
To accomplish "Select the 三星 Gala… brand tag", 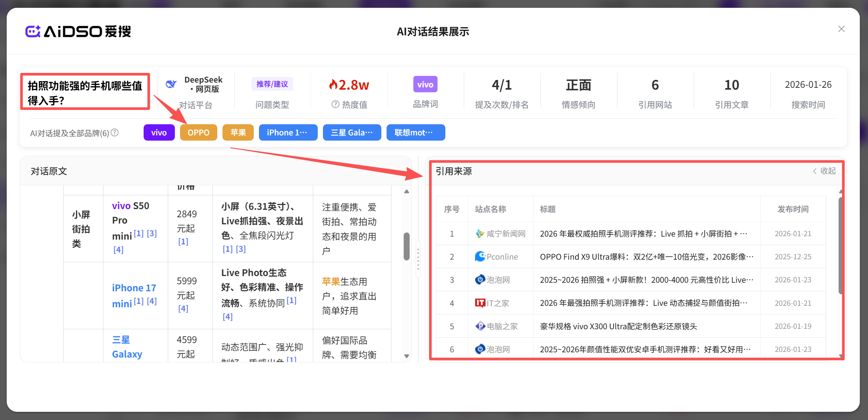I will [x=352, y=132].
